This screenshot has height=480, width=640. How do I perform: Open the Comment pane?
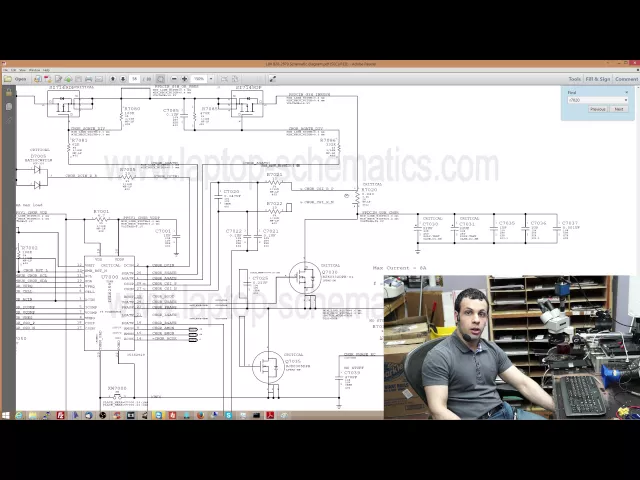click(626, 79)
